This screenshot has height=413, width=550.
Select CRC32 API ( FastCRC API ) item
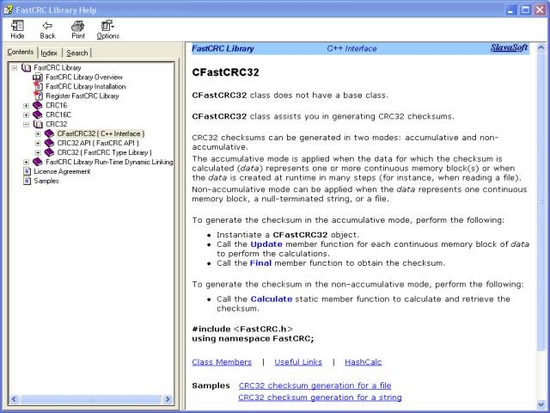pyautogui.click(x=98, y=143)
